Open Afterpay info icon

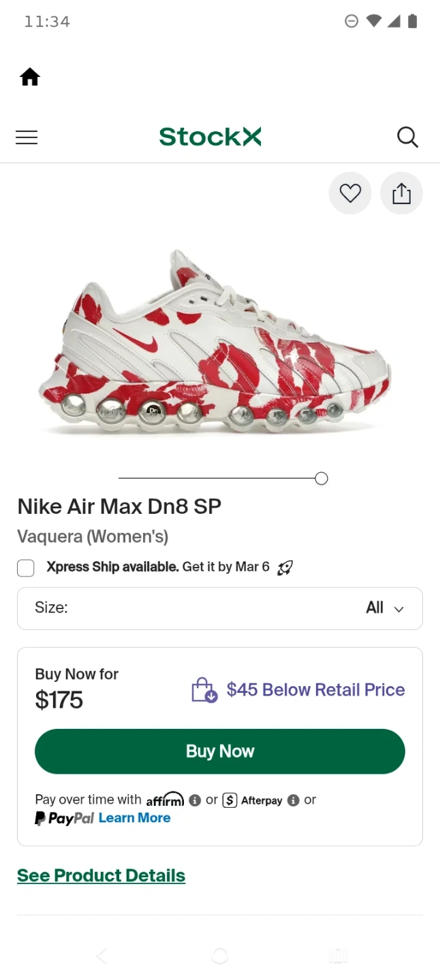pyautogui.click(x=294, y=800)
